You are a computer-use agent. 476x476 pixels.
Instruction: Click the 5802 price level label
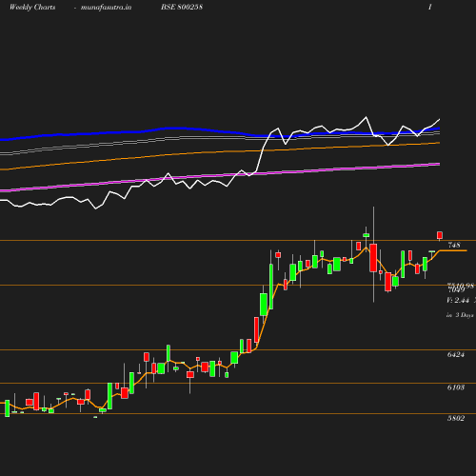456,418
